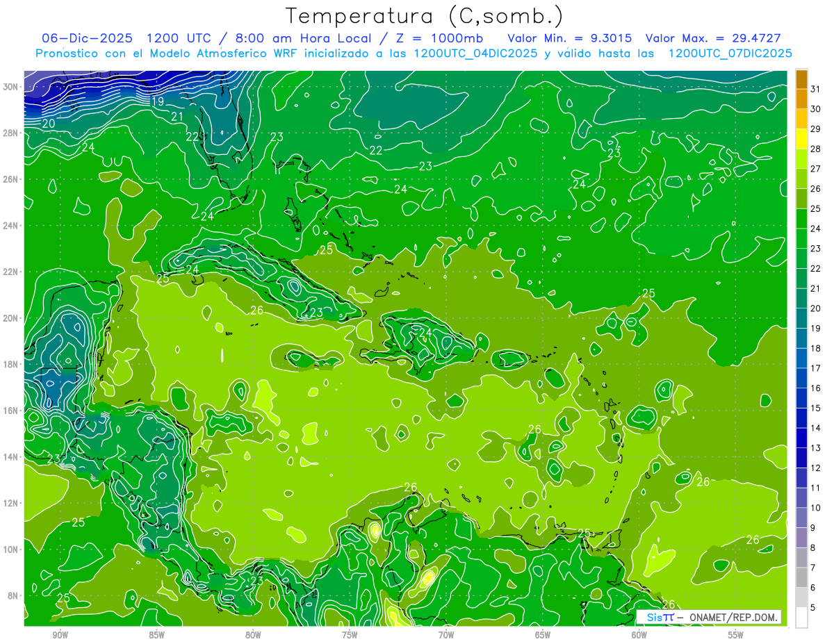Select the '10N' latitude axis label
This screenshot has height=644, width=834.
[x=11, y=550]
